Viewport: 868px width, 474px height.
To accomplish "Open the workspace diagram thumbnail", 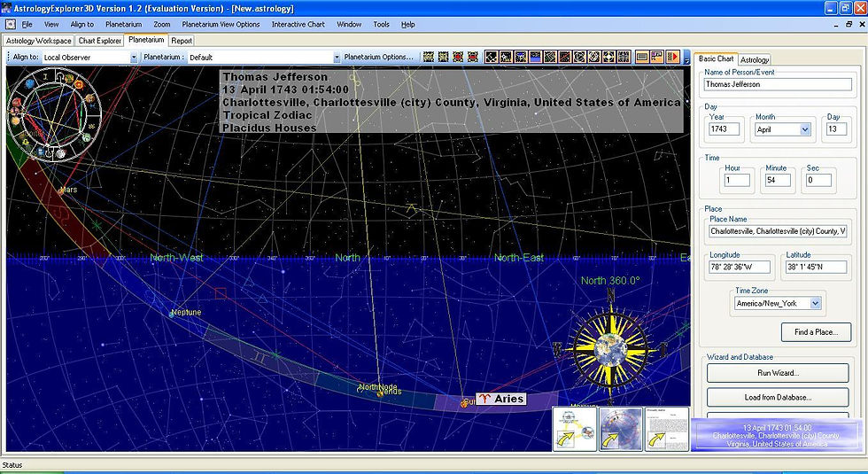I will tap(575, 429).
